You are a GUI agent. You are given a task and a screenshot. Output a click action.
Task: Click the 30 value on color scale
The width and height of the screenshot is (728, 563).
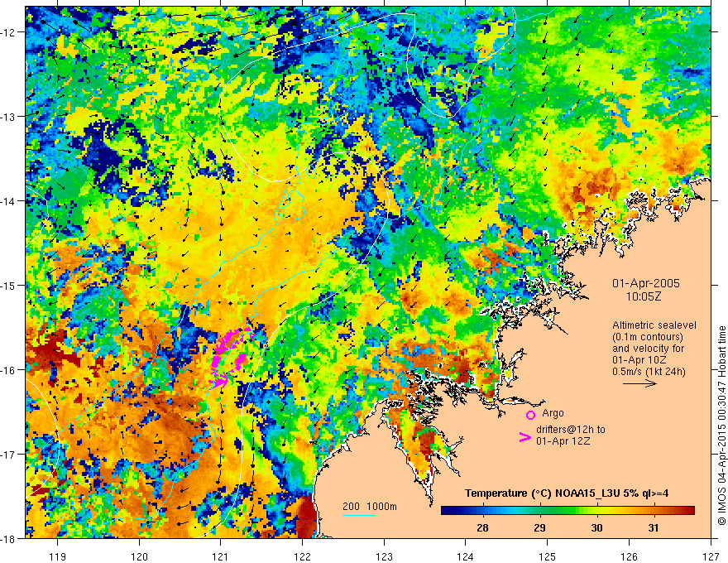pyautogui.click(x=596, y=527)
